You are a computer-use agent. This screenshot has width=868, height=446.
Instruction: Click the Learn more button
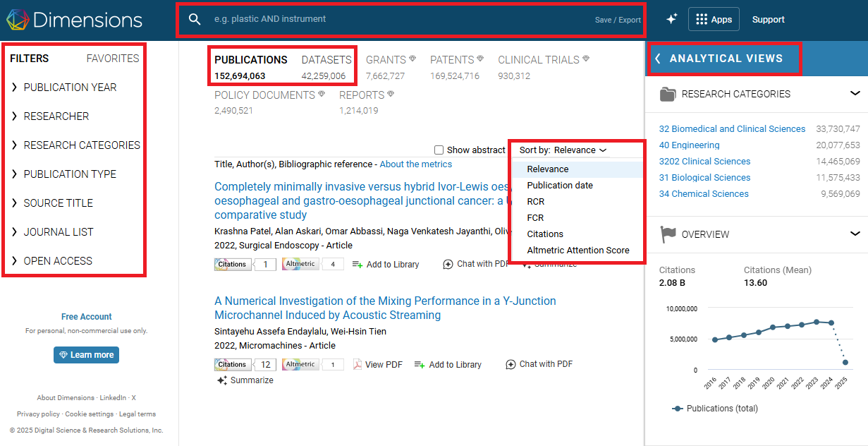pyautogui.click(x=86, y=355)
